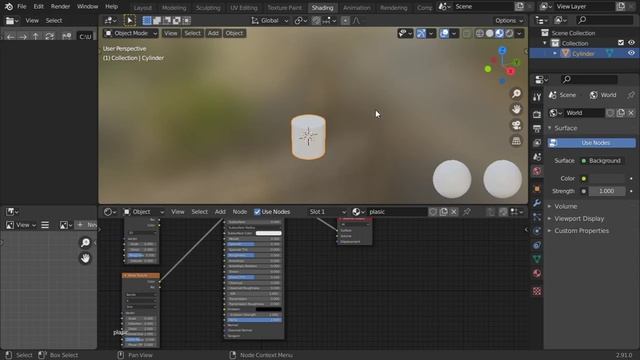Open the node editor Object shader type dropdown
Image resolution: width=640 pixels, height=360 pixels.
click(144, 211)
